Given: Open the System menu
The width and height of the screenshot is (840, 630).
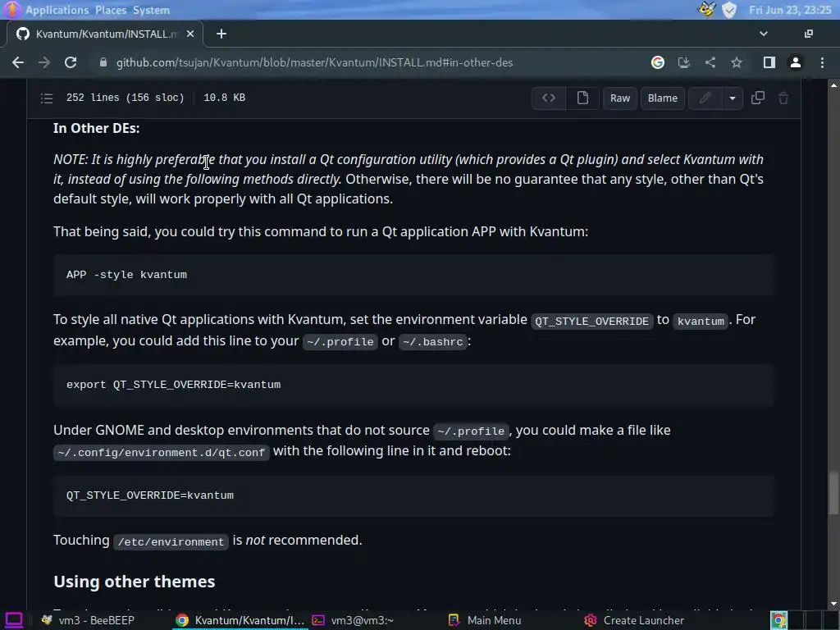Looking at the screenshot, I should pos(151,10).
